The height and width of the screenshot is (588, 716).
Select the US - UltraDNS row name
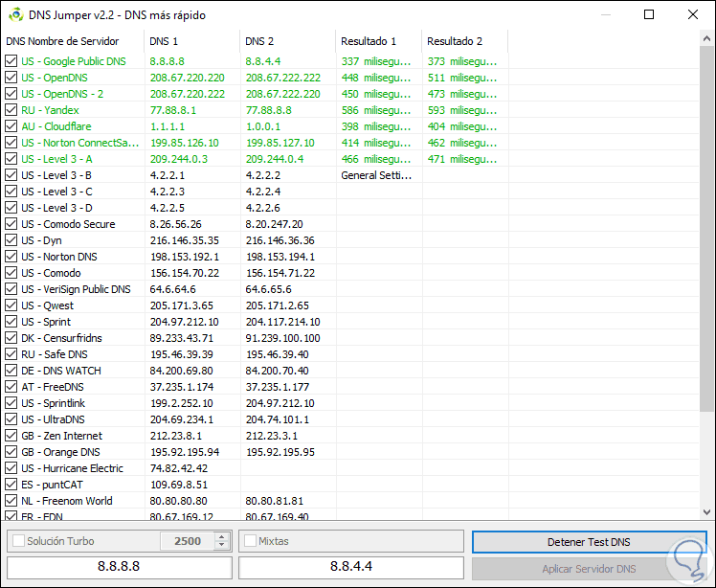point(53,419)
